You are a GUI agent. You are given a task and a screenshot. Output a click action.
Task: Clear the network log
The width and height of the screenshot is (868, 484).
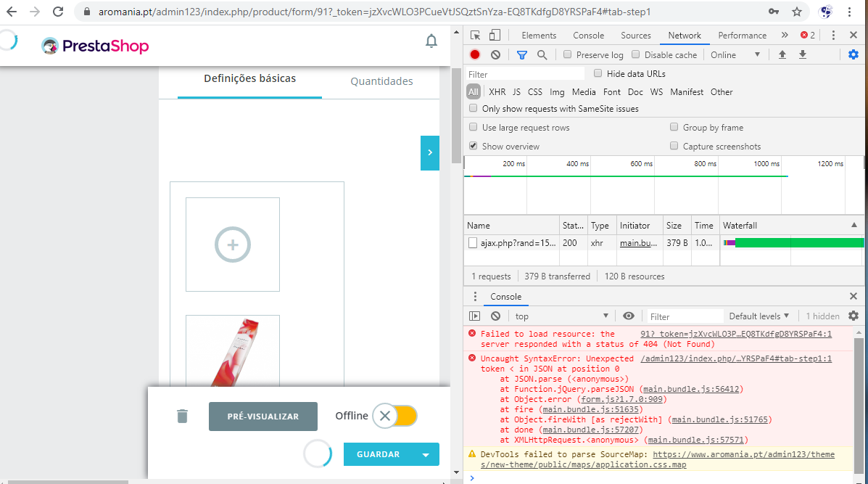495,55
